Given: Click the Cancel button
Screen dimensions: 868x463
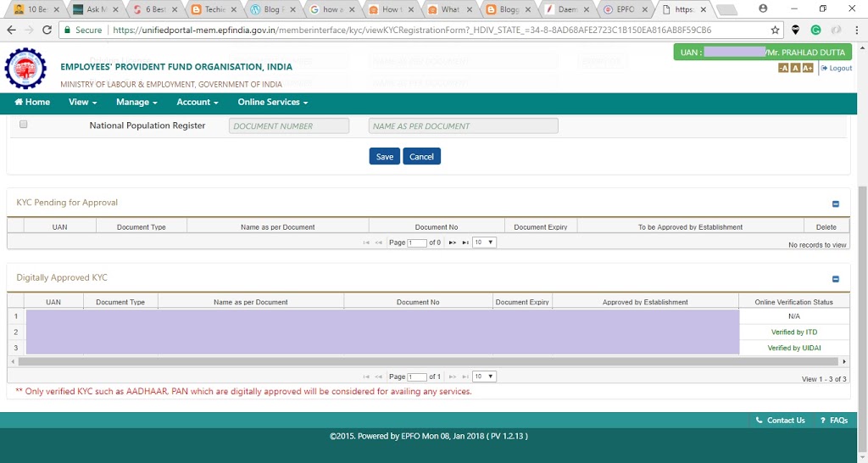Looking at the screenshot, I should [x=421, y=156].
